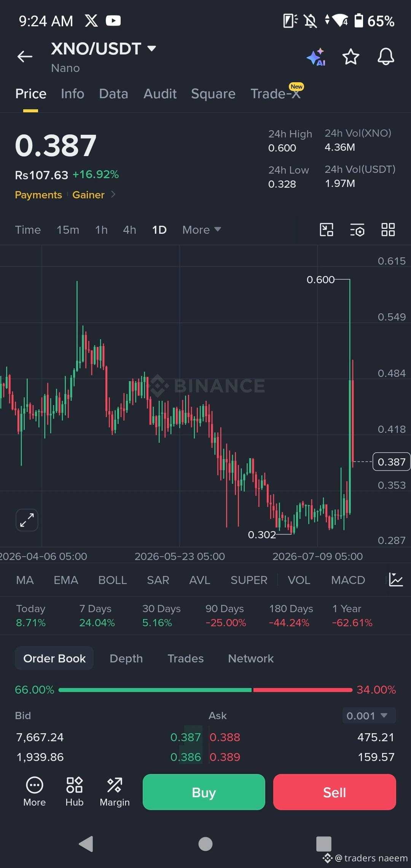The image size is (411, 868).
Task: Open chart settings list icon
Action: click(357, 230)
